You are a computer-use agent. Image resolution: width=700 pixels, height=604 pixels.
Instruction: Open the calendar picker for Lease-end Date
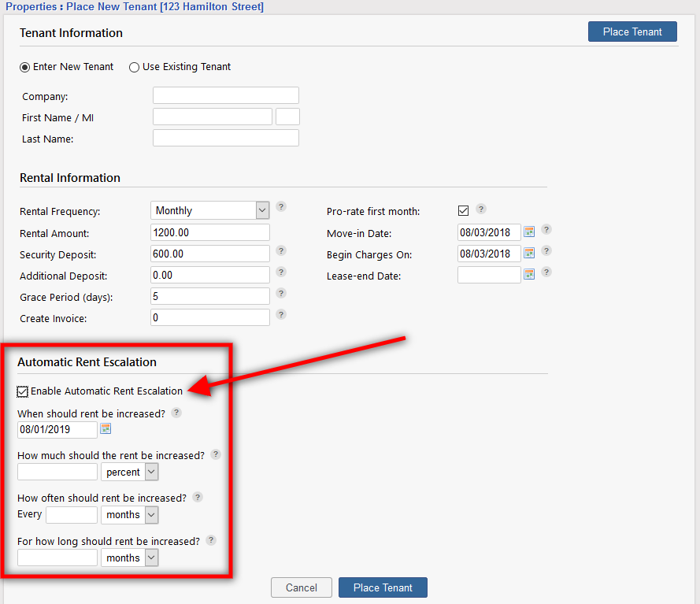[528, 274]
